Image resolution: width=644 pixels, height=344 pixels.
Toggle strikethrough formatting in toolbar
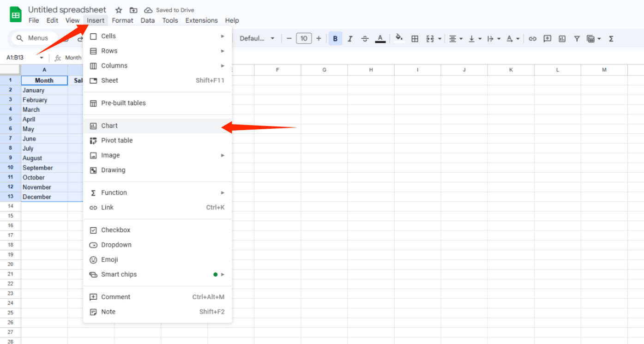[x=365, y=39]
